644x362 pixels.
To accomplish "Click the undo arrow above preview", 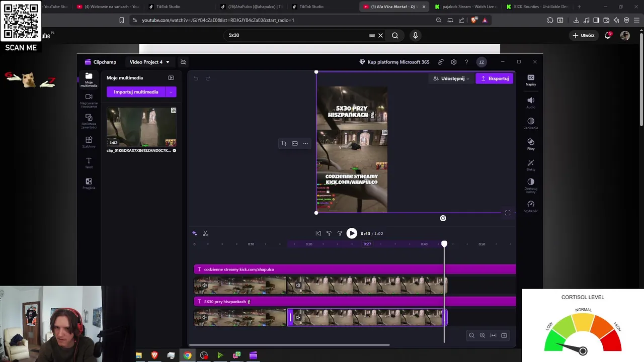I will (196, 78).
